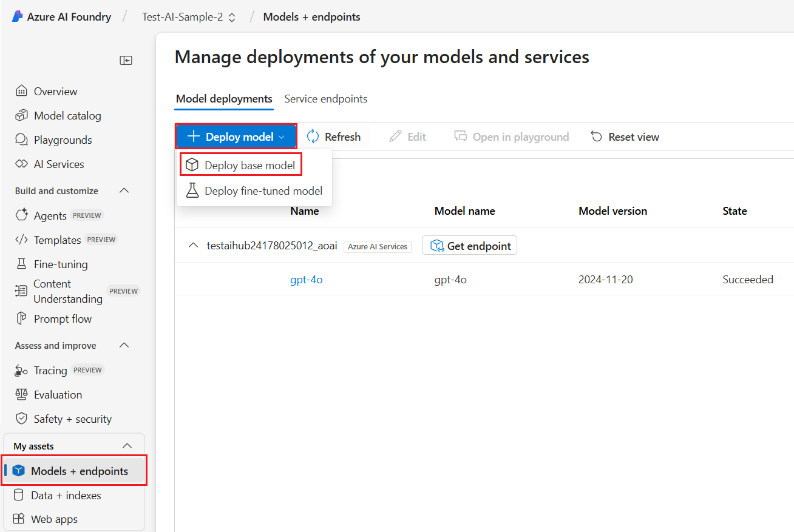794x532 pixels.
Task: Click the Overview icon in the sidebar
Action: pyautogui.click(x=21, y=92)
